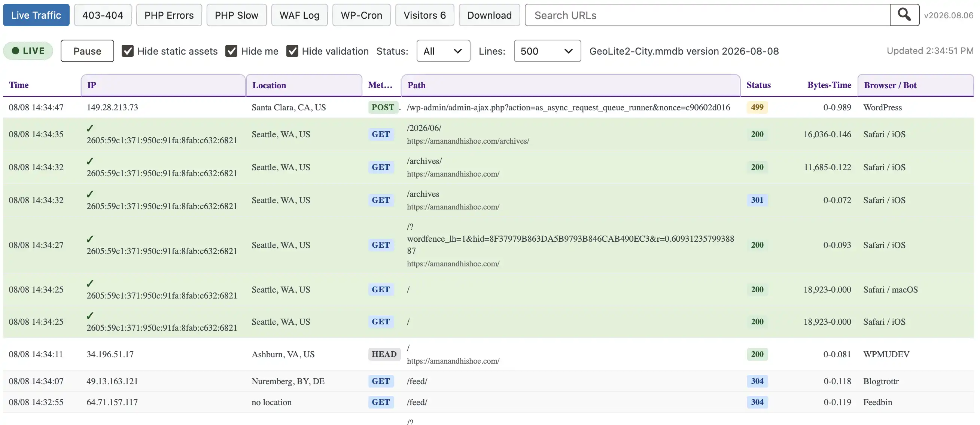Click the 499 status badge
Screen dimensions: 980x425
pos(757,107)
